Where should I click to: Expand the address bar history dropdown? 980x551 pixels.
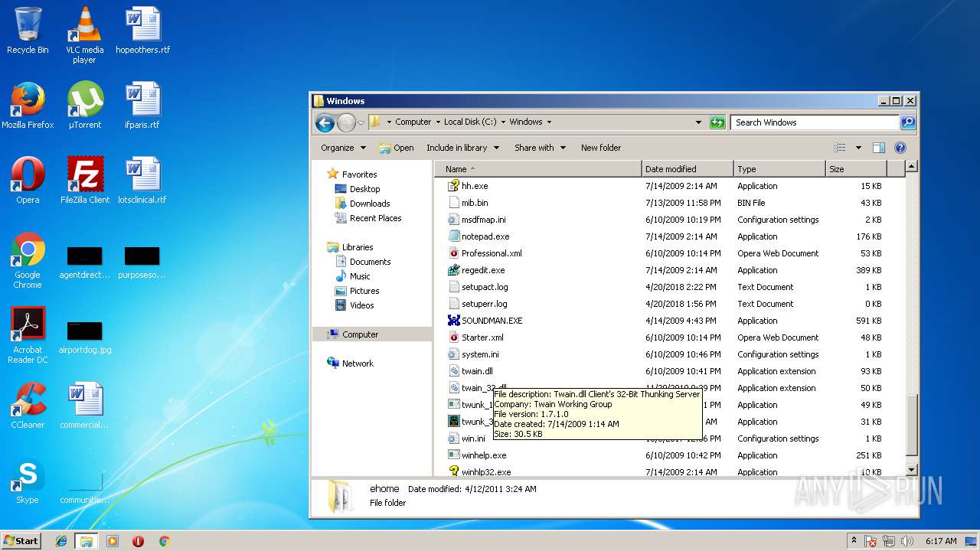pyautogui.click(x=698, y=122)
